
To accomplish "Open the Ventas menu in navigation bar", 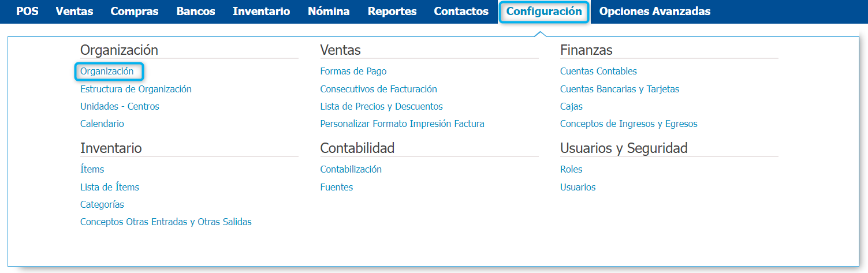I will 74,11.
